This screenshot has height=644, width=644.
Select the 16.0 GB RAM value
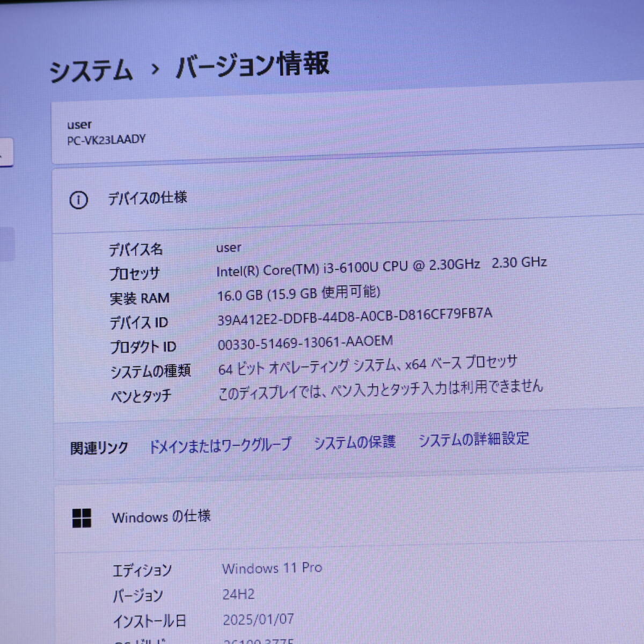pos(299,293)
